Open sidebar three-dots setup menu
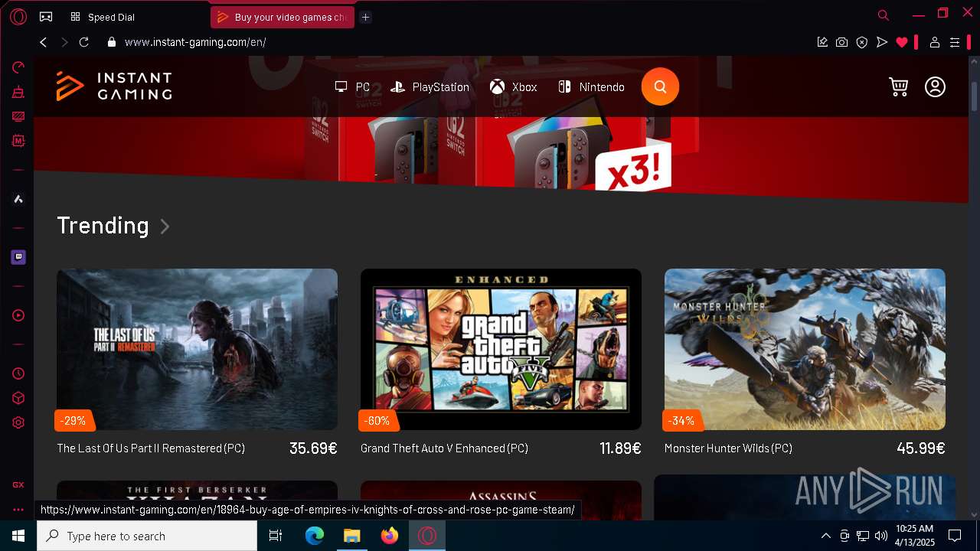The width and height of the screenshot is (980, 551). coord(18,510)
